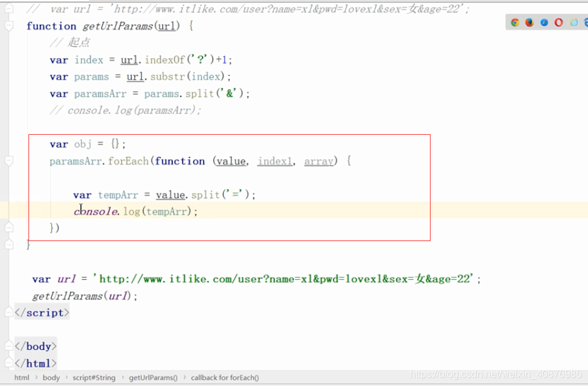This screenshot has width=588, height=386.
Task: Click the green URL string literal
Action: click(x=283, y=279)
